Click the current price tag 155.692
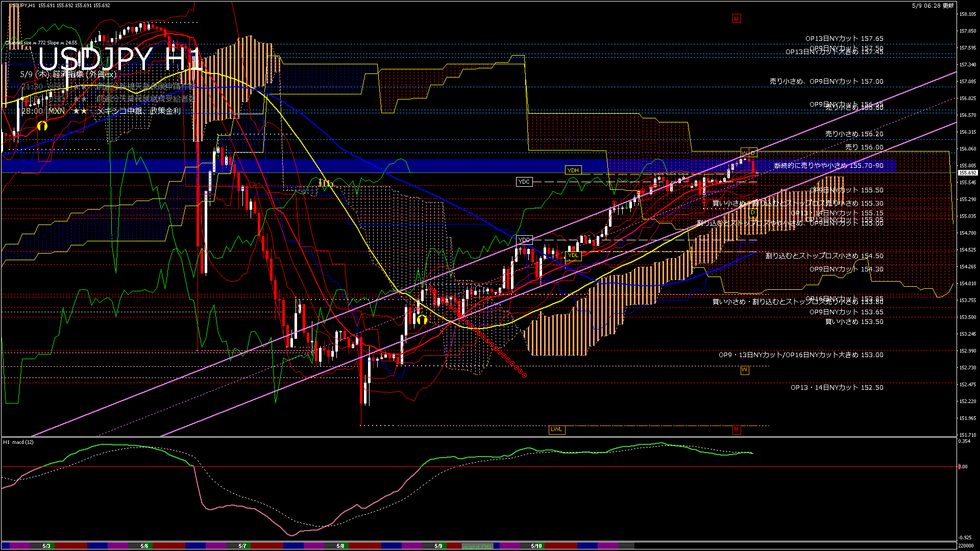980x551 pixels. (967, 173)
